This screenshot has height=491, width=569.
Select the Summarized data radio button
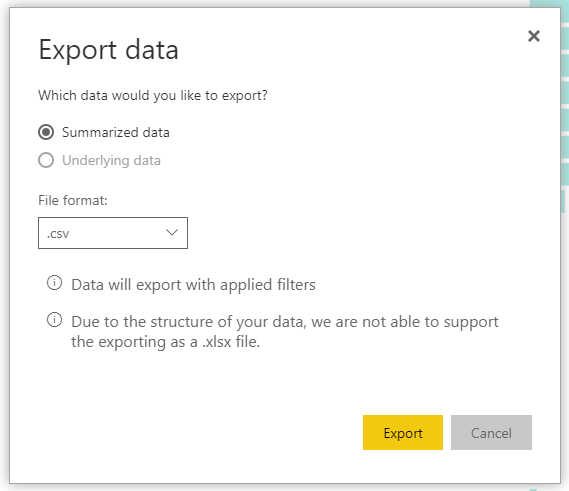(46, 132)
